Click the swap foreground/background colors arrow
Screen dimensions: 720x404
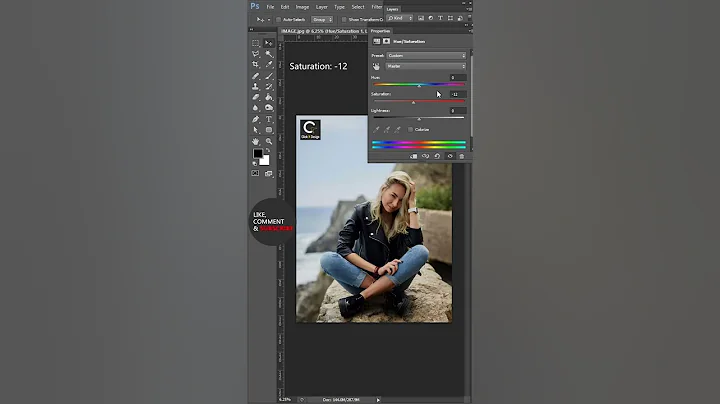click(x=268, y=151)
